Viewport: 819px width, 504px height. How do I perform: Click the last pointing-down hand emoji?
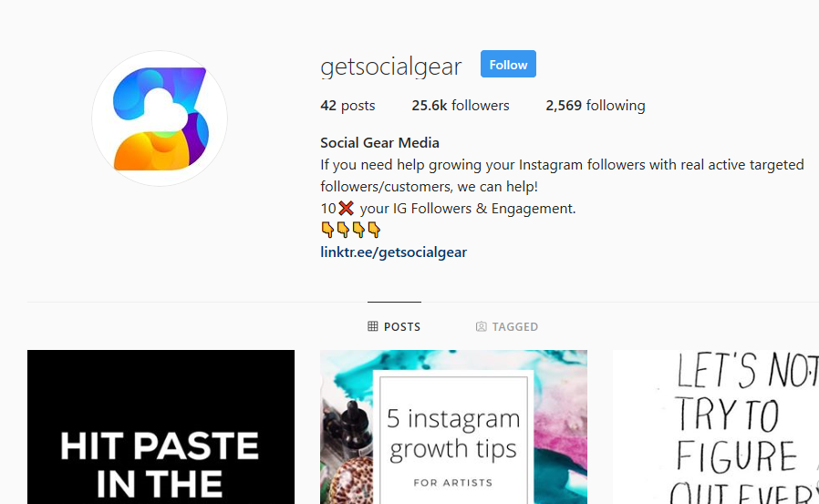click(374, 230)
